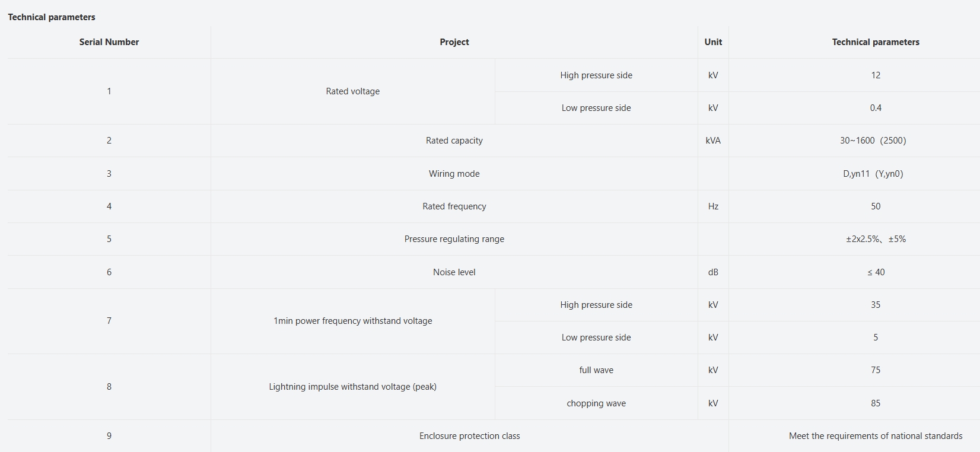980x452 pixels.
Task: Select "1min power frequency withstand voltage" cell
Action: 353,321
